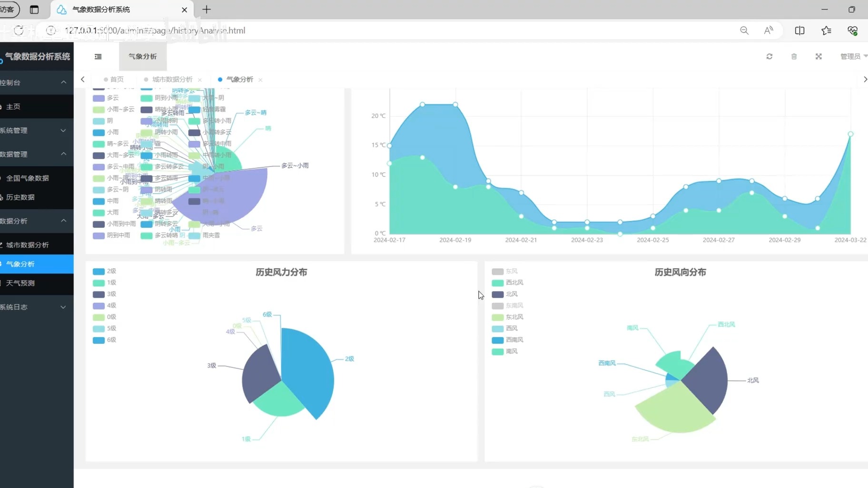Click the favorites star icon
The image size is (868, 488).
tap(826, 30)
